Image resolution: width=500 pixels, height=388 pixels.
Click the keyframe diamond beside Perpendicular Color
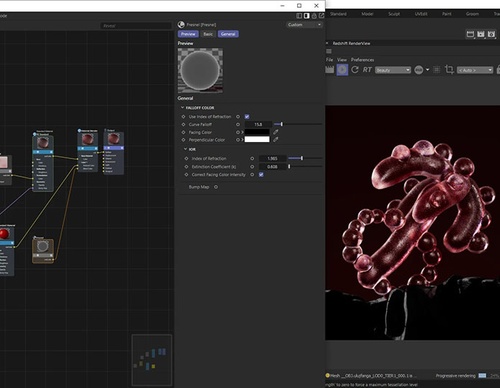tap(183, 140)
